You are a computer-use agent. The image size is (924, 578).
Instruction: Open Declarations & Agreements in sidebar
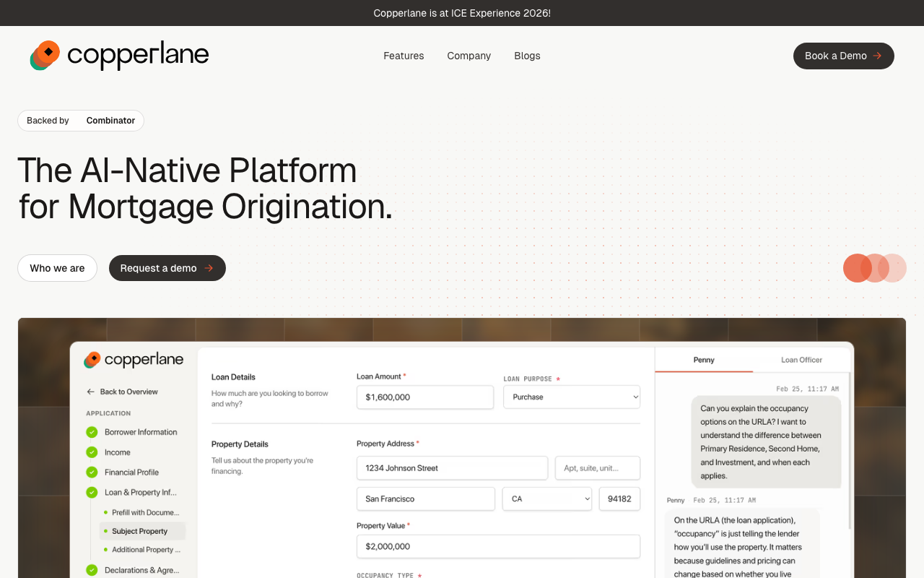pyautogui.click(x=141, y=570)
